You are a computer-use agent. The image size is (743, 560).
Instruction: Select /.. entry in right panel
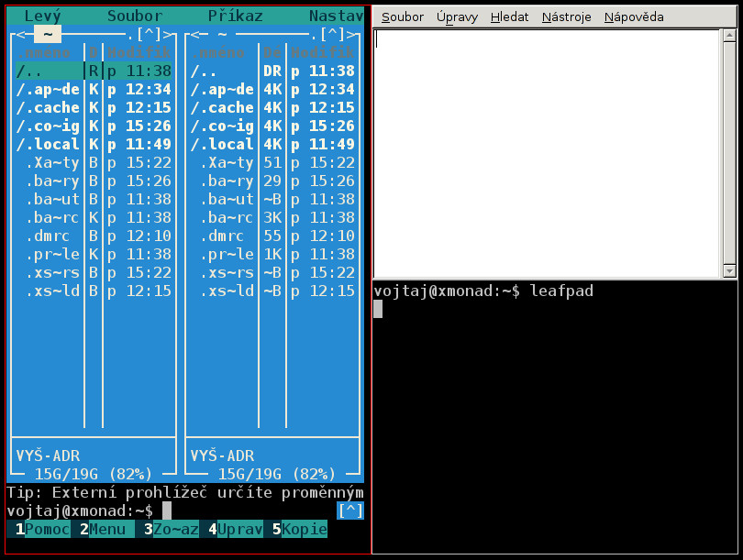point(272,71)
